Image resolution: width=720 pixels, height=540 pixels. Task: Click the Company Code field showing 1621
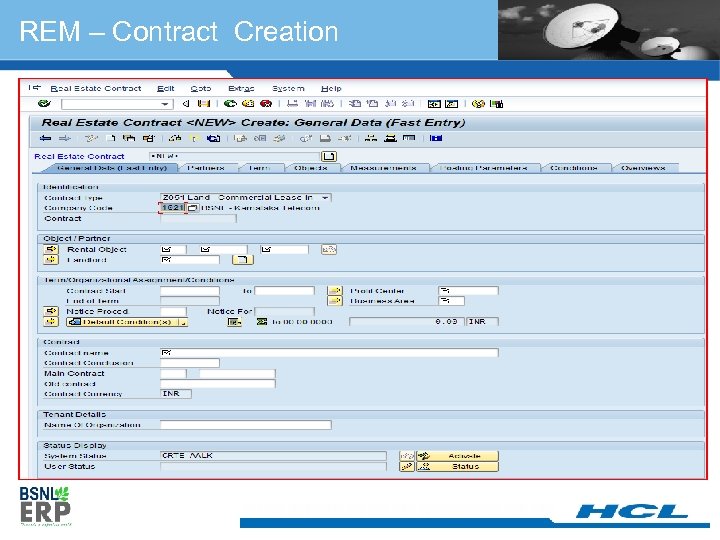click(x=173, y=208)
